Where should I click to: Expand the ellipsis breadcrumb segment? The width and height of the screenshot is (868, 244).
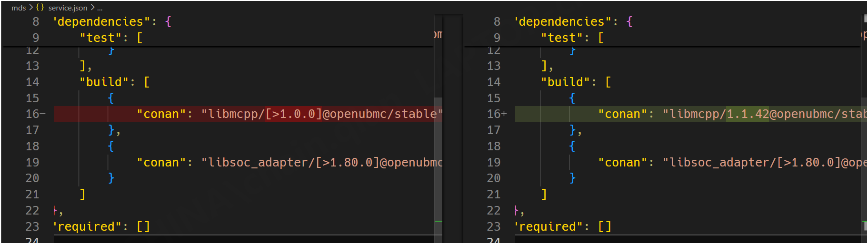tap(100, 8)
